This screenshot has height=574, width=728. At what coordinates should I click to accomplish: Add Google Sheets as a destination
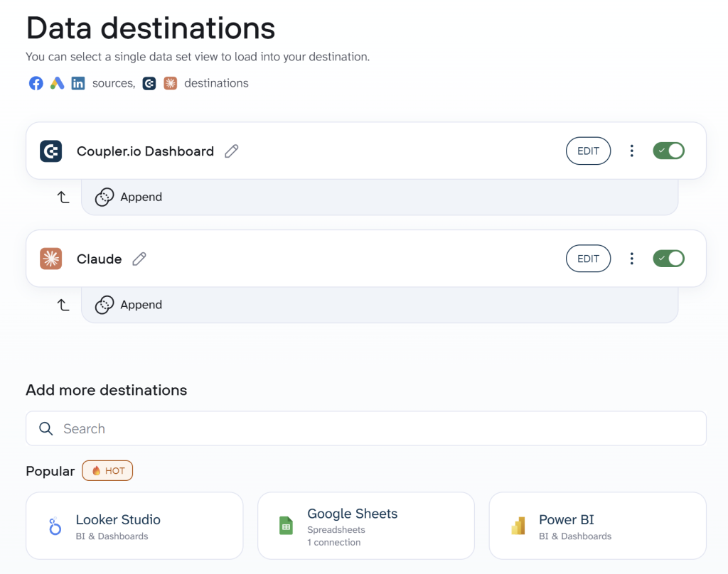(x=366, y=526)
